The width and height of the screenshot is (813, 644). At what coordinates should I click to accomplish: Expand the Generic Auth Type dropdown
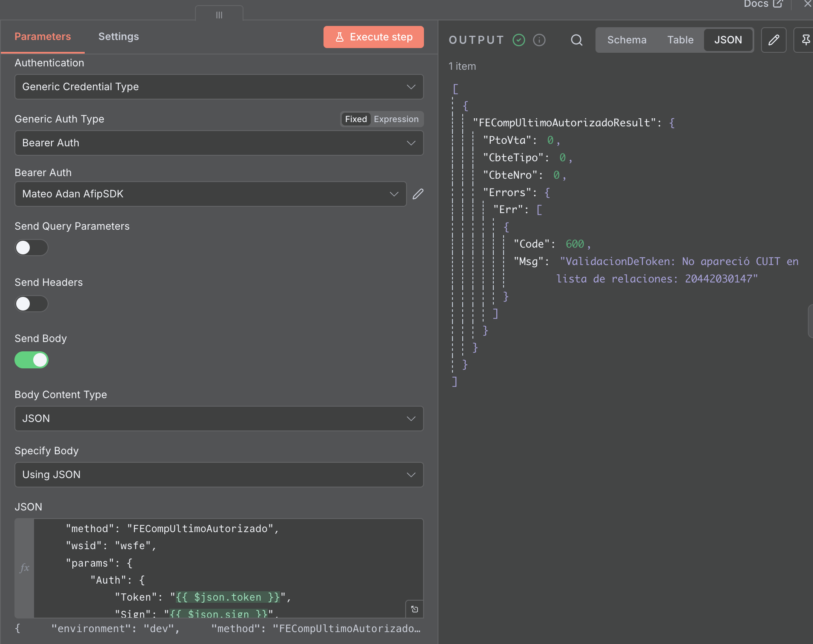click(219, 143)
